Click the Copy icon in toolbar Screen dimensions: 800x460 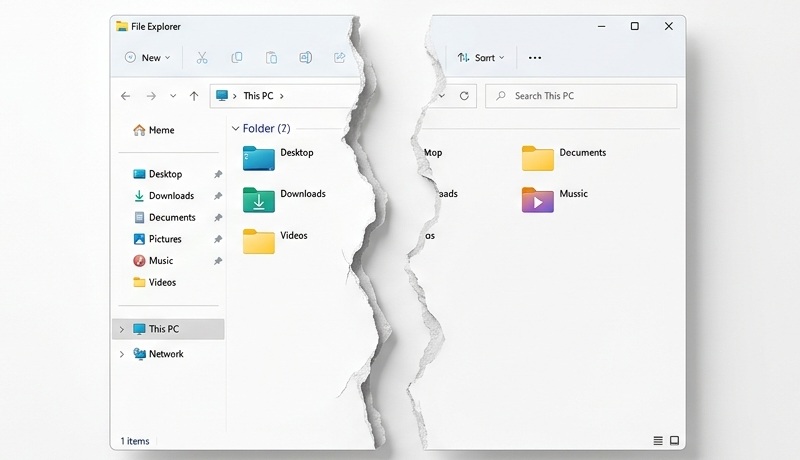(x=237, y=58)
